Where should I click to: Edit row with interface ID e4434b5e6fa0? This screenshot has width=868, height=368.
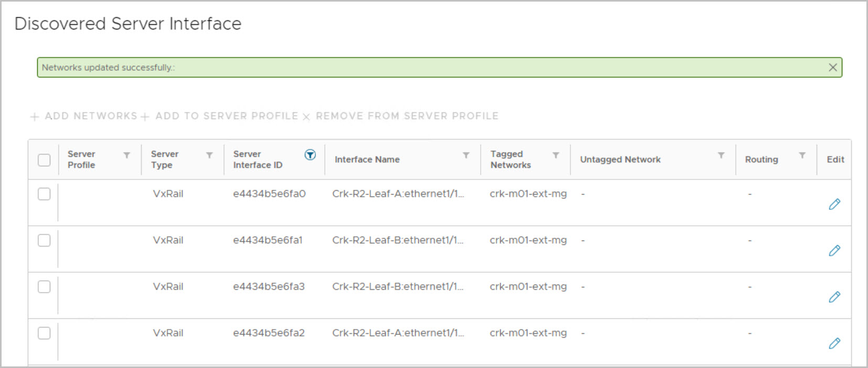coord(834,204)
